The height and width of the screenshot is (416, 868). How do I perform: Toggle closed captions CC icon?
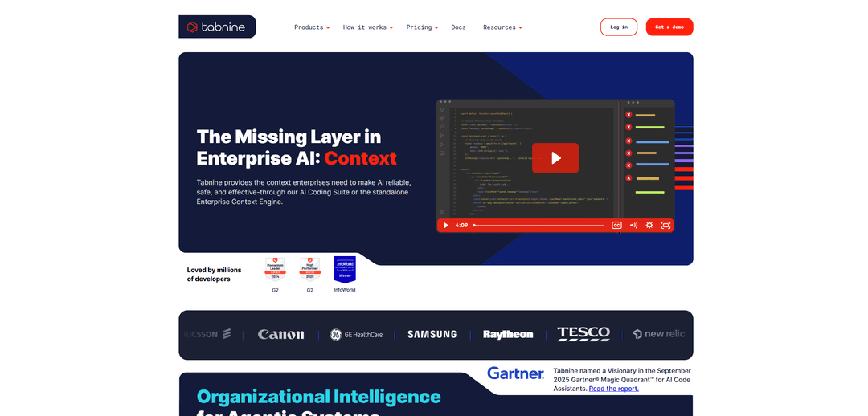click(x=616, y=225)
